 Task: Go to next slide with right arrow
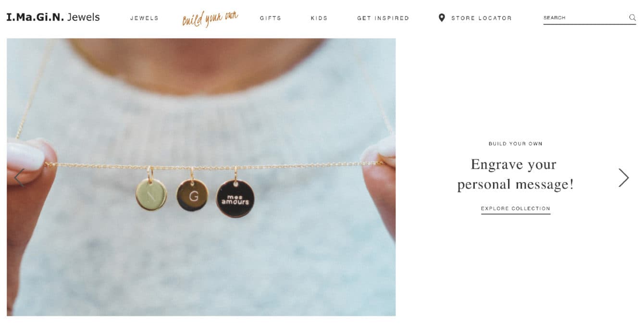click(x=623, y=177)
